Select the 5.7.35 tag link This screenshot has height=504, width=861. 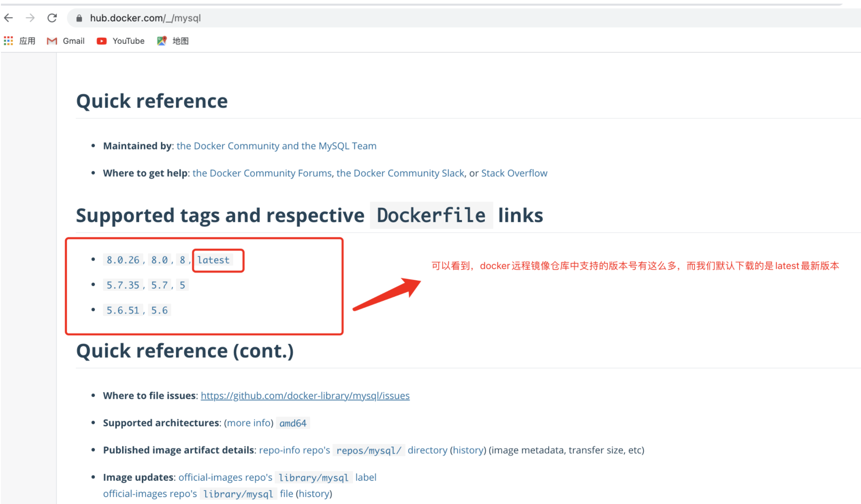tap(123, 285)
